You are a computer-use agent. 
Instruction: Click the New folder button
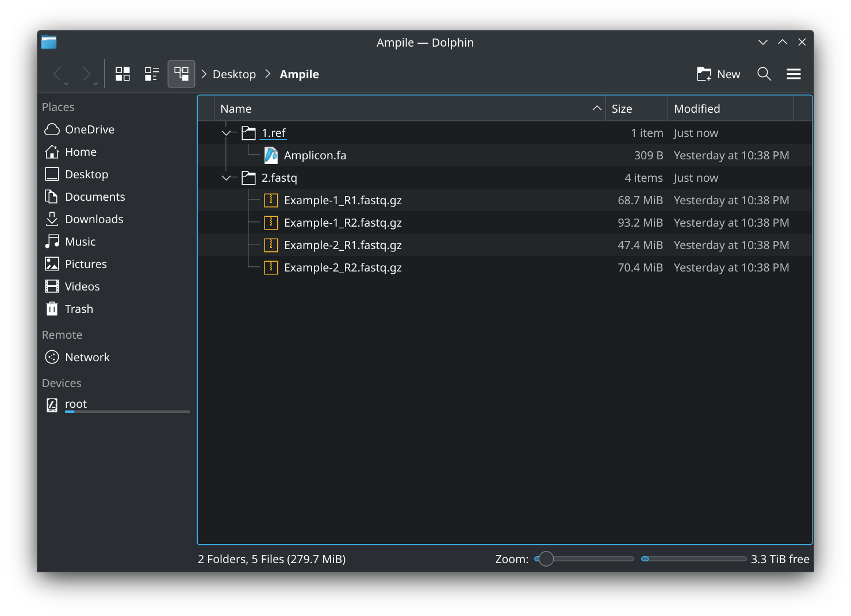[x=718, y=74]
